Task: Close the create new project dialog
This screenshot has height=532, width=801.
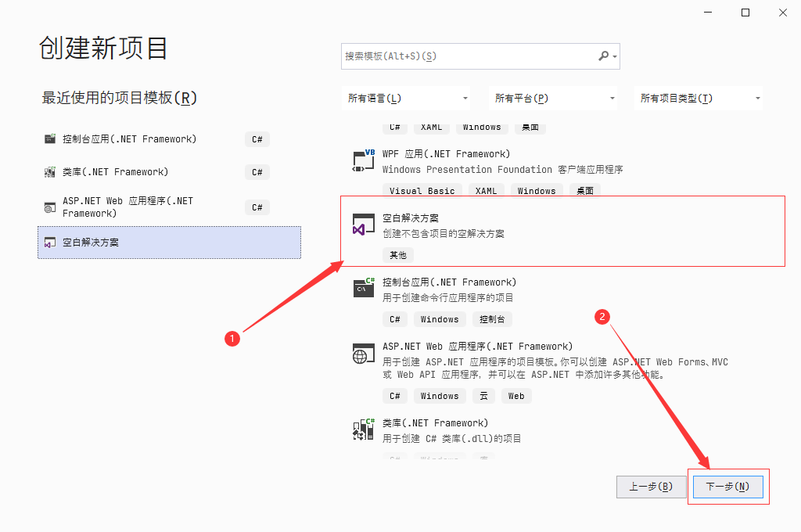Action: 782,13
